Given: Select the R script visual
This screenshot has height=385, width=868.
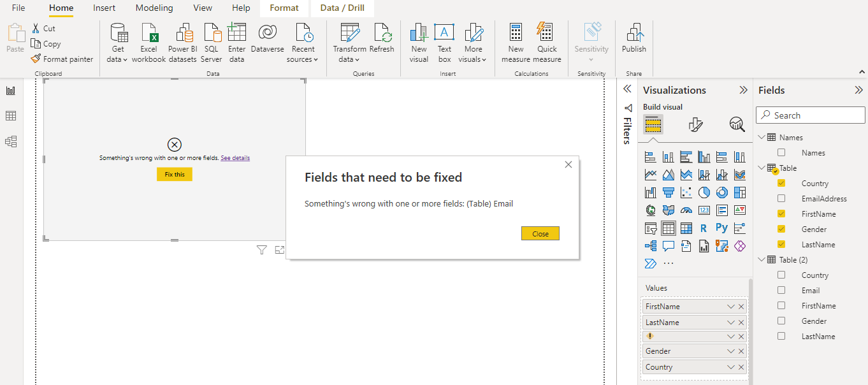Looking at the screenshot, I should [x=704, y=228].
